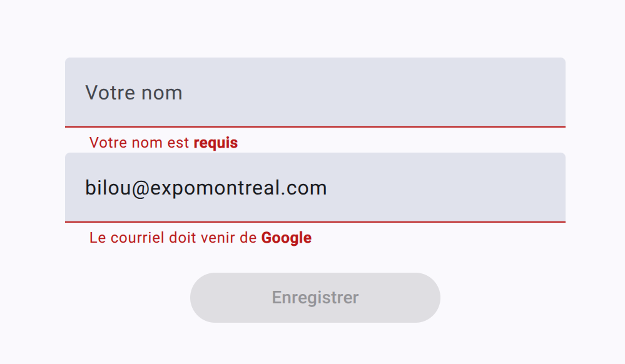Click the red underline beneath the email field
Viewport: 625px width, 364px height.
(315, 222)
